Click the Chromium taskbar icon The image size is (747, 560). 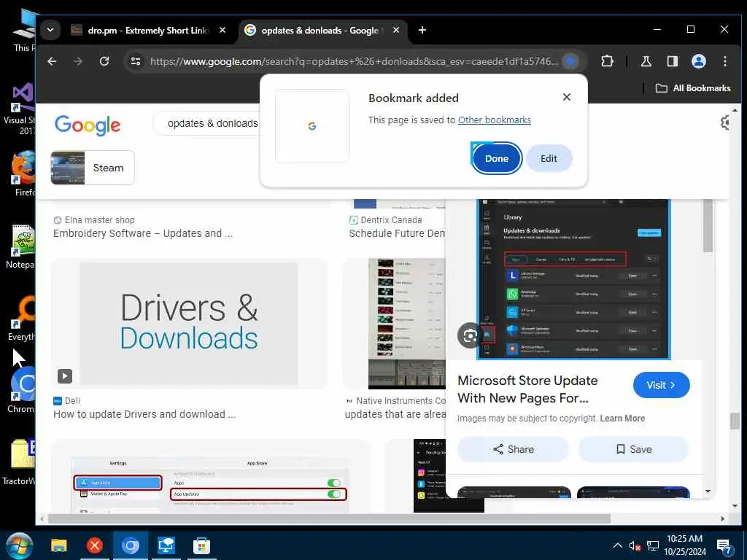pos(130,545)
